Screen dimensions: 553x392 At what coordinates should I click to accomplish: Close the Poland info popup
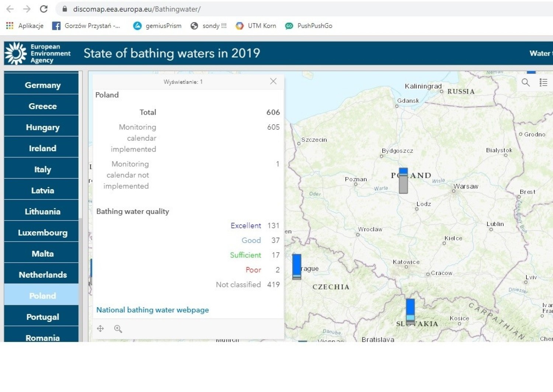point(273,81)
